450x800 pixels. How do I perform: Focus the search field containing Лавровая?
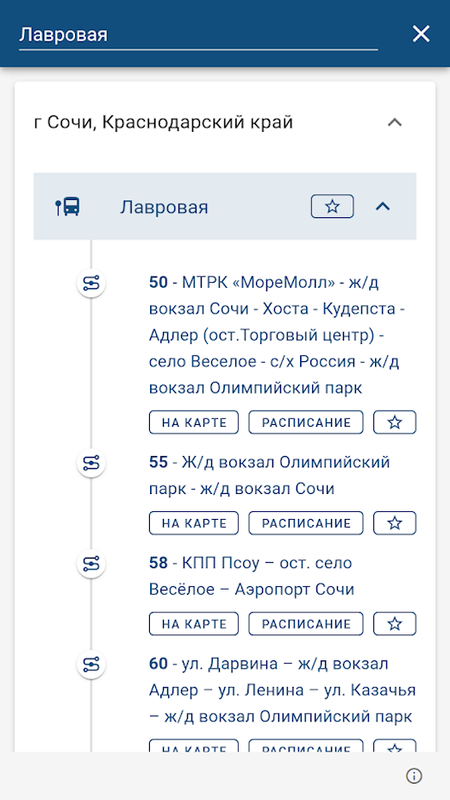(x=198, y=35)
